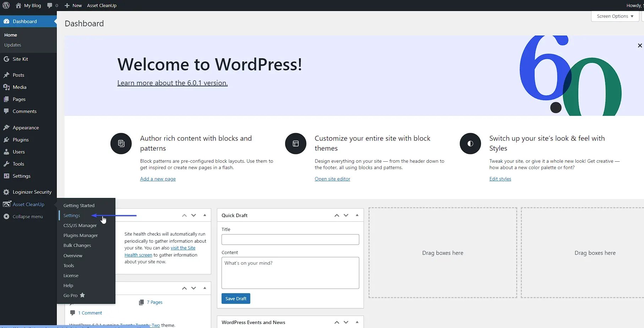Toggle the At a Glance panel

point(205,288)
